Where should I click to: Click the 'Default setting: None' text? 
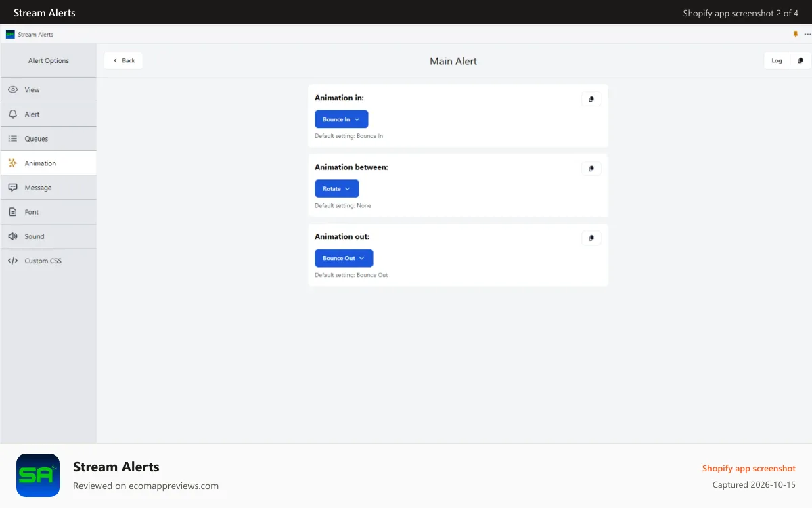343,205
